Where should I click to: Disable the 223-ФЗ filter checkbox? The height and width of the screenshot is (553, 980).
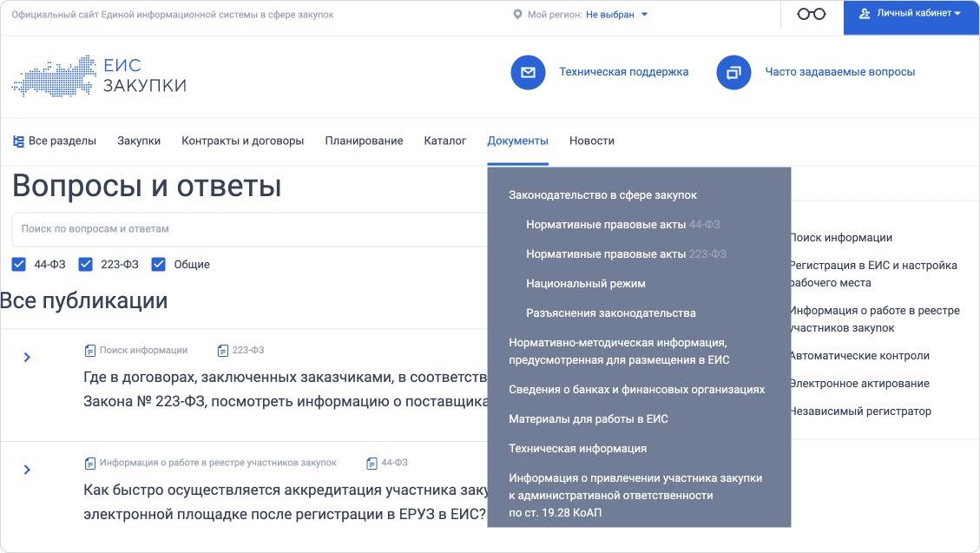point(84,264)
